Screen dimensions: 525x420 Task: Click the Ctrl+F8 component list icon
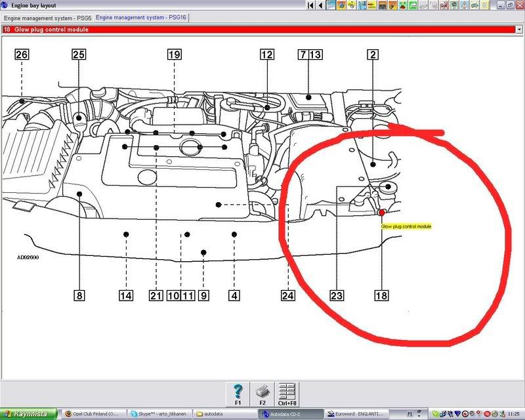pos(285,392)
